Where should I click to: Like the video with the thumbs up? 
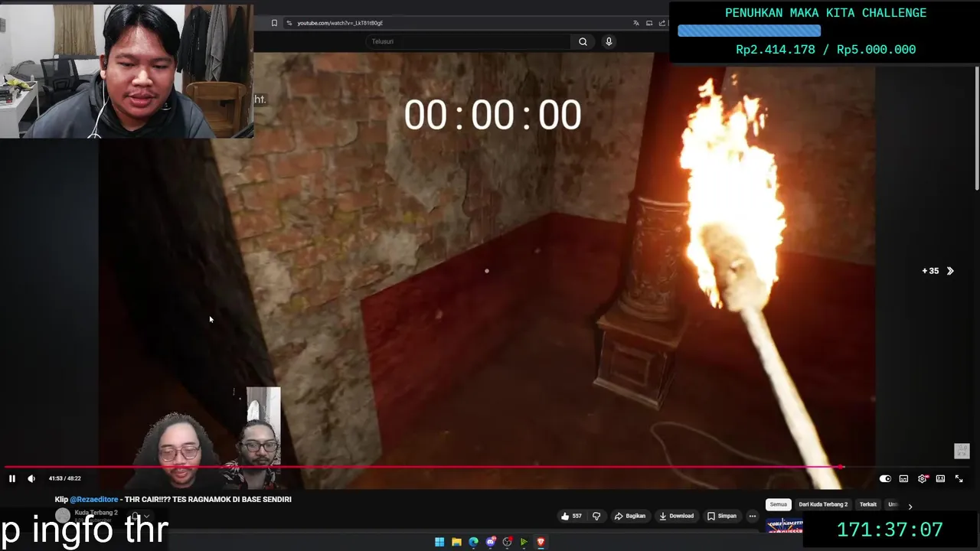pos(565,516)
